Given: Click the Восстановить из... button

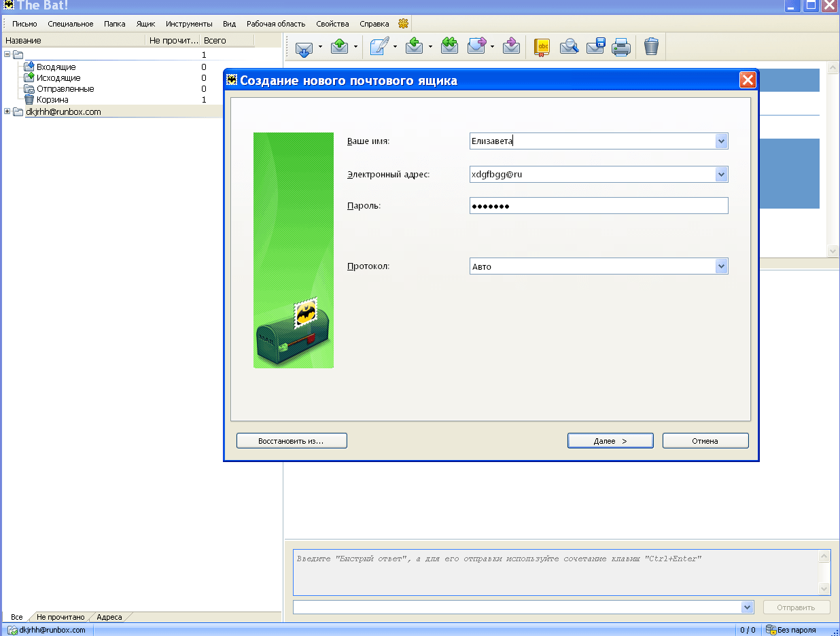Looking at the screenshot, I should point(292,441).
